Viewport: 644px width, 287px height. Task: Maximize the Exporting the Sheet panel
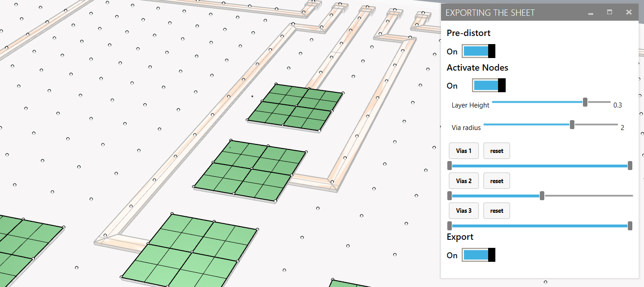click(x=609, y=12)
